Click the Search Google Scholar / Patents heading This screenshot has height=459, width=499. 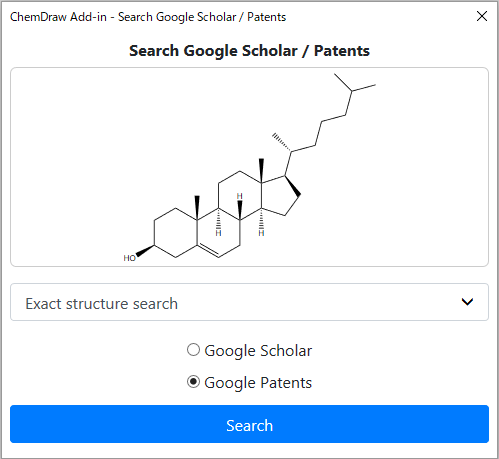(x=249, y=51)
